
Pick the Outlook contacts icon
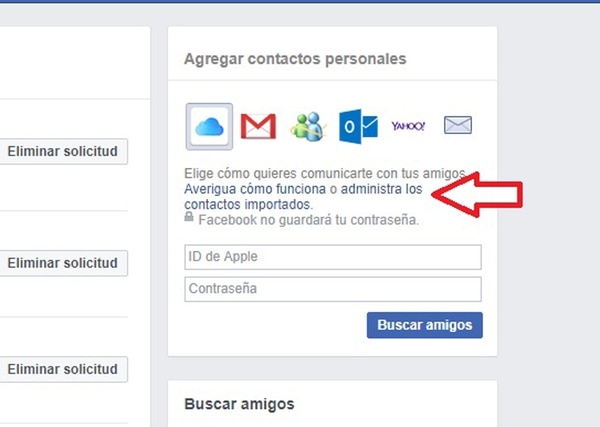point(358,126)
